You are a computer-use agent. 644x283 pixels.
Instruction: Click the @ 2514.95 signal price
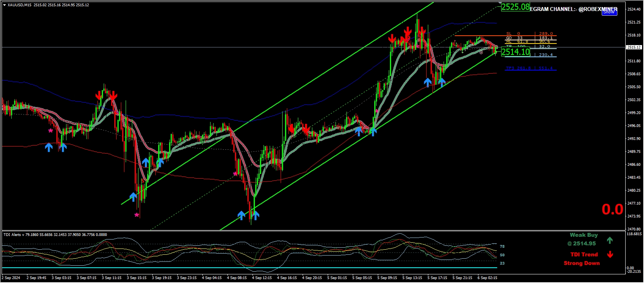[x=582, y=243]
